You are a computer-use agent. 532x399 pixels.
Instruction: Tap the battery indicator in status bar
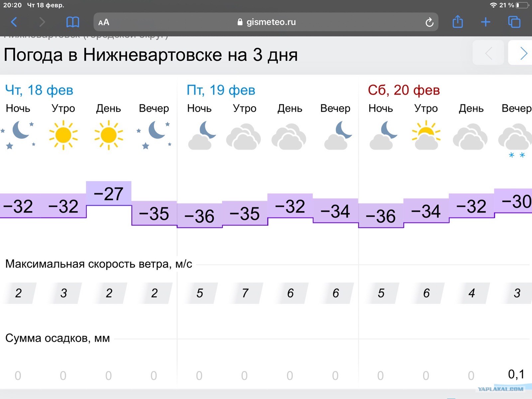pyautogui.click(x=522, y=5)
